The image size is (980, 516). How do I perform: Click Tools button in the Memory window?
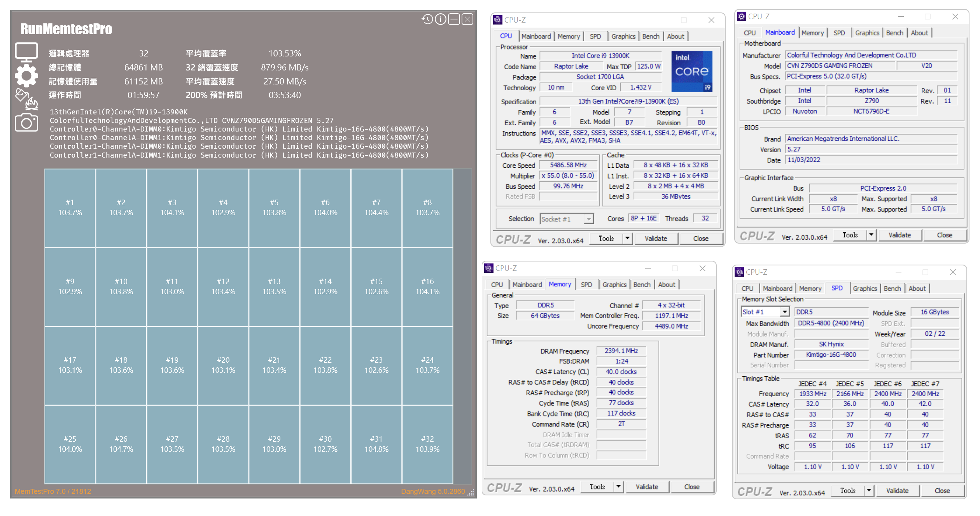pos(597,487)
